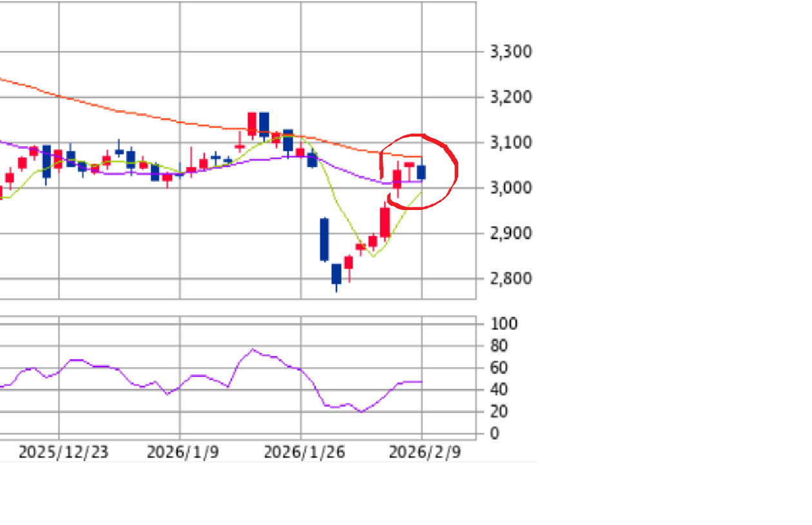Click the 2,800 price axis label
The image size is (812, 525).
510,279
